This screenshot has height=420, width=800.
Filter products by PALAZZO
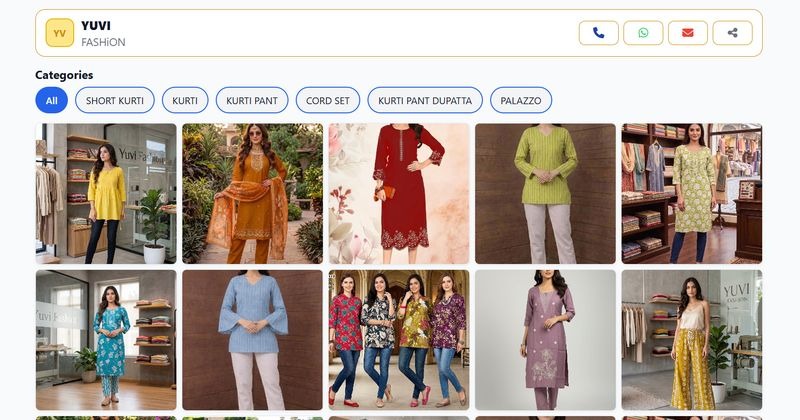pyautogui.click(x=521, y=101)
